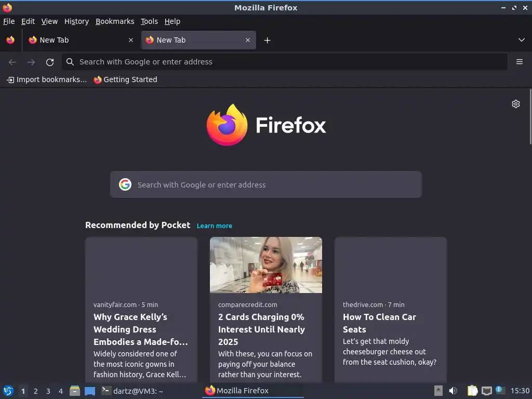Open the volume speaker tray icon
The height and width of the screenshot is (399, 532).
coord(453,391)
